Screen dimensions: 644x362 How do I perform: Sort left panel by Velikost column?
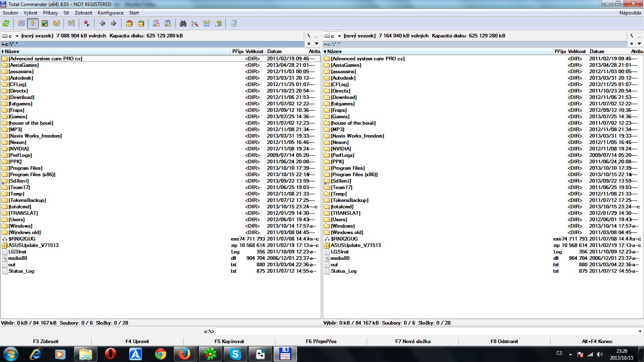point(254,51)
